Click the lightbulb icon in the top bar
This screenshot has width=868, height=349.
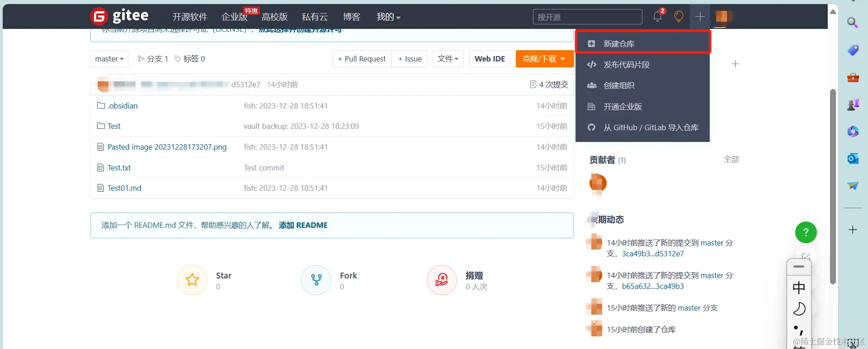point(679,17)
